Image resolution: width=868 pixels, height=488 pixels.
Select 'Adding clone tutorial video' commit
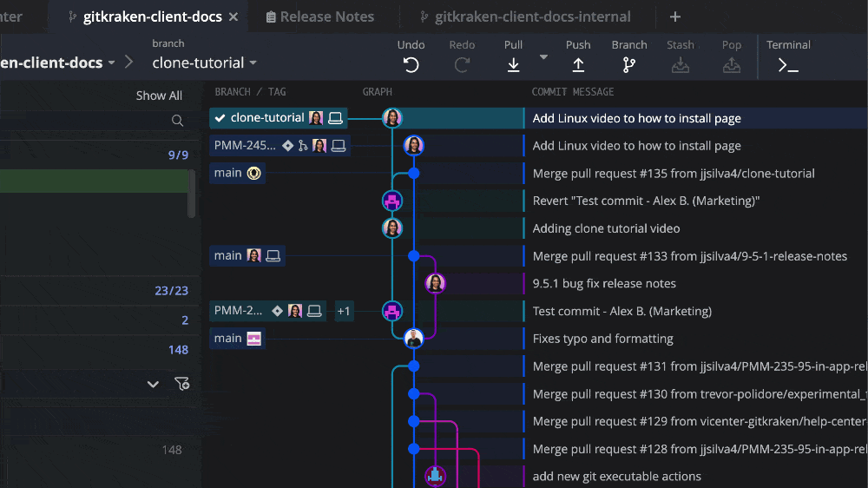(x=606, y=228)
